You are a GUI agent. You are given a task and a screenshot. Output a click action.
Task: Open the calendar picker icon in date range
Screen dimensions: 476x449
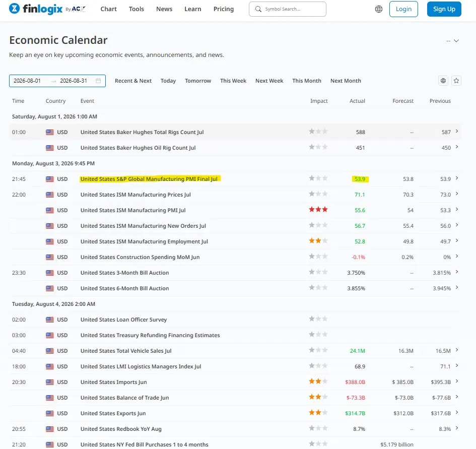click(98, 81)
